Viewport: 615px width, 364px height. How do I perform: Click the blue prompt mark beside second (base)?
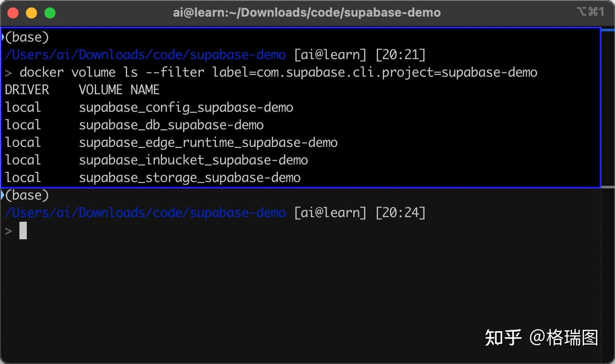pyautogui.click(x=3, y=195)
